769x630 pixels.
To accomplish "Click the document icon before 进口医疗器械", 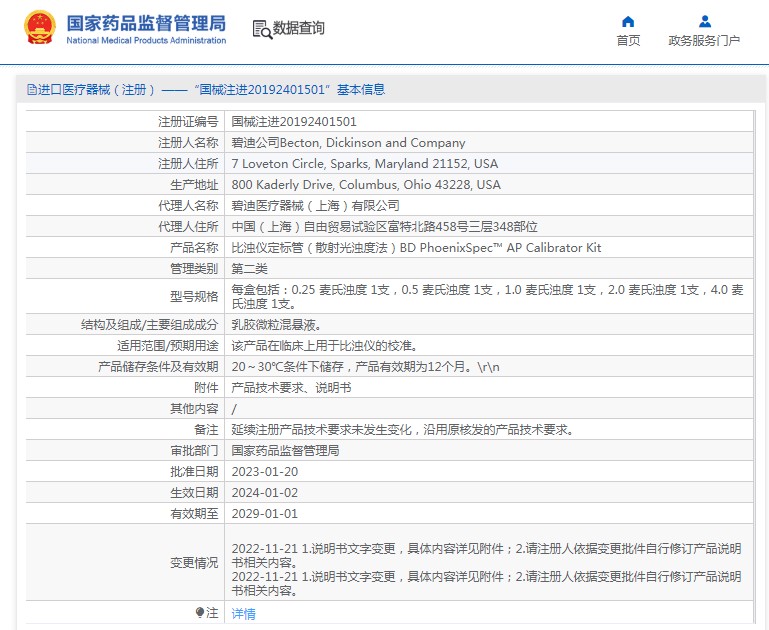I will pyautogui.click(x=32, y=90).
